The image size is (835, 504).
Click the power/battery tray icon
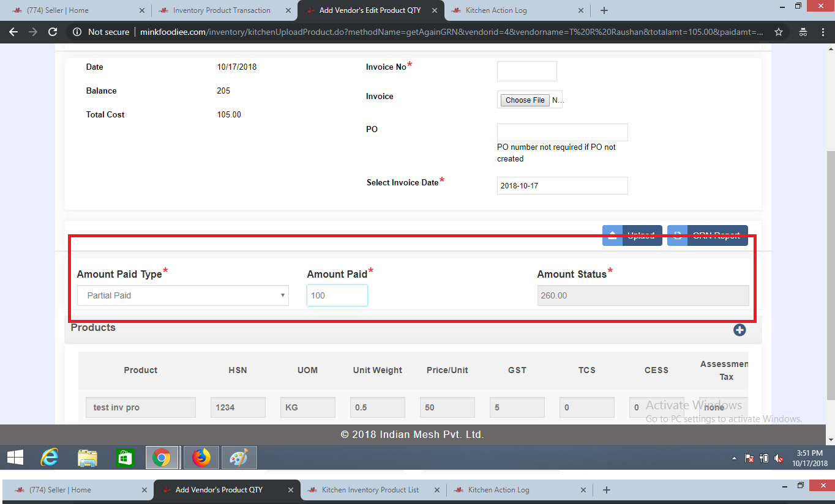pyautogui.click(x=764, y=458)
